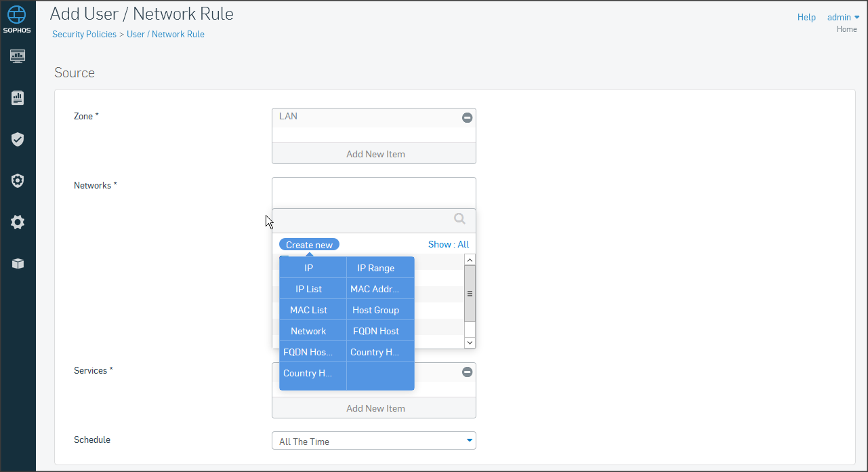Remove the Services entry with its minus icon
868x472 pixels.
[467, 372]
